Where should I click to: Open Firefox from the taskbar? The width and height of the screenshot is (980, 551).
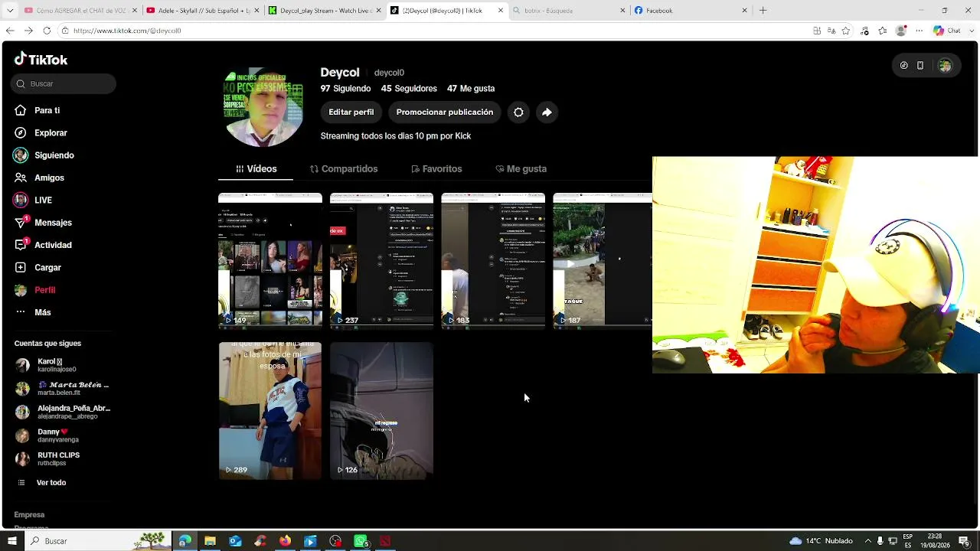pyautogui.click(x=285, y=541)
